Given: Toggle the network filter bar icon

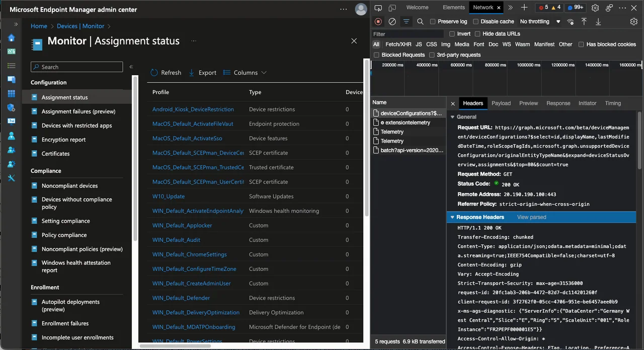Looking at the screenshot, I should coord(406,22).
